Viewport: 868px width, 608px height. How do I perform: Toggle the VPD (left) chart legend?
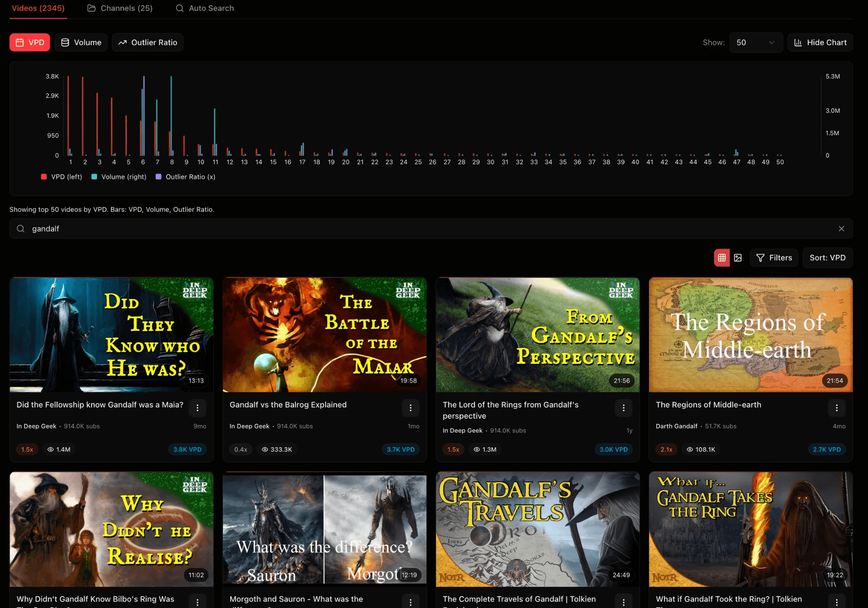coord(61,177)
